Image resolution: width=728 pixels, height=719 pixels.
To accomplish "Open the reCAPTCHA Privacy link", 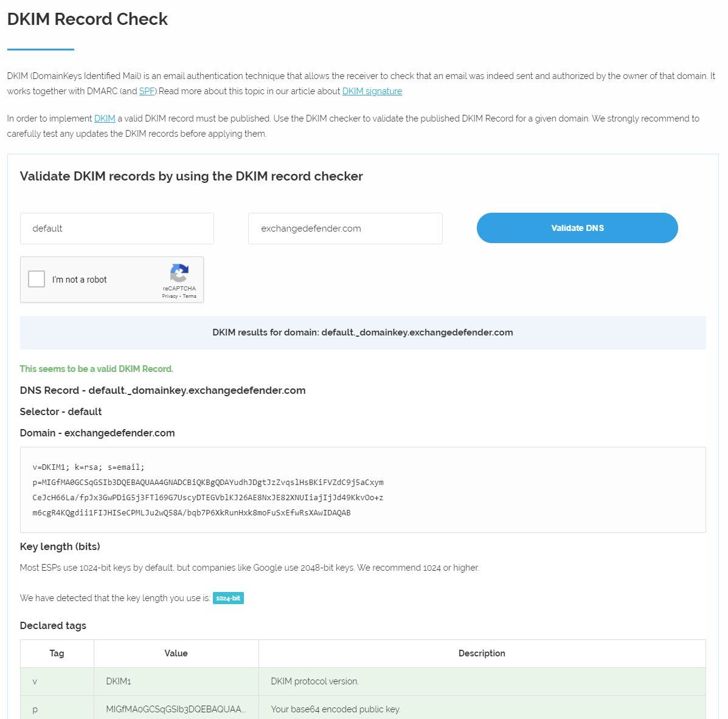I will [x=169, y=297].
